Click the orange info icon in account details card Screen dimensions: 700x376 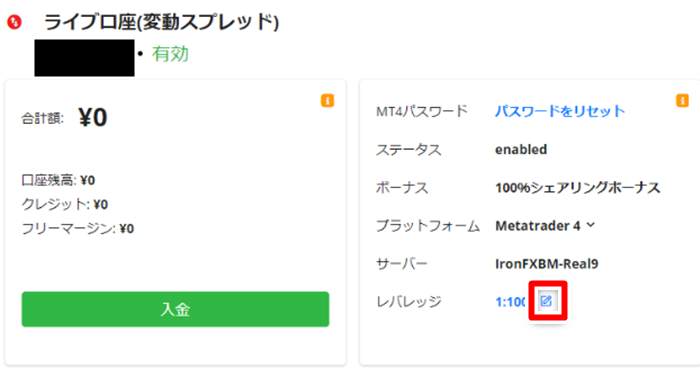click(x=682, y=100)
